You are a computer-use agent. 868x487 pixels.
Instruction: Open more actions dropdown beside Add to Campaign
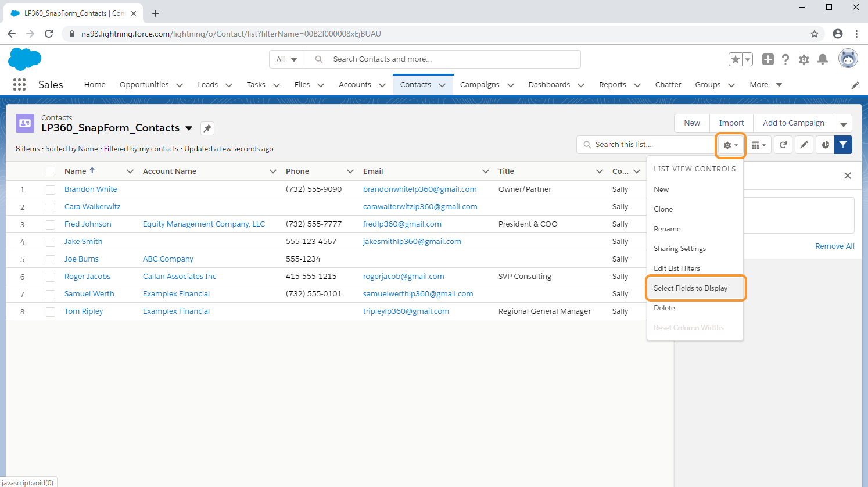pyautogui.click(x=843, y=124)
